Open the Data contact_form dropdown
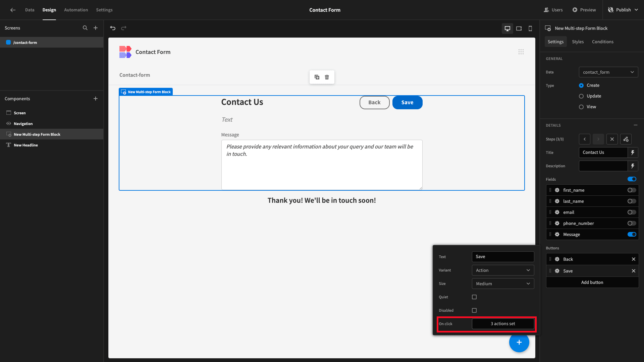Image resolution: width=644 pixels, height=362 pixels. tap(608, 72)
